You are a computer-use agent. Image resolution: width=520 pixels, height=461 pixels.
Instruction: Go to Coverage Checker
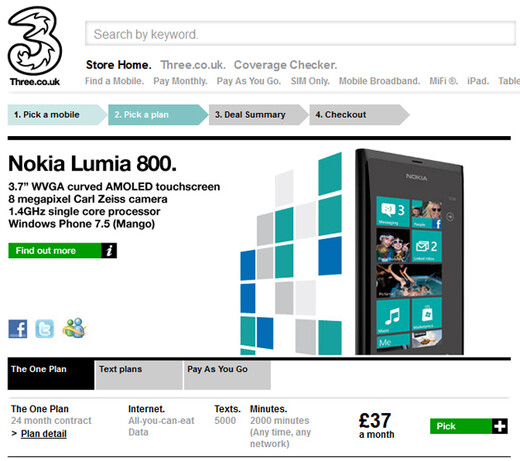tap(285, 65)
